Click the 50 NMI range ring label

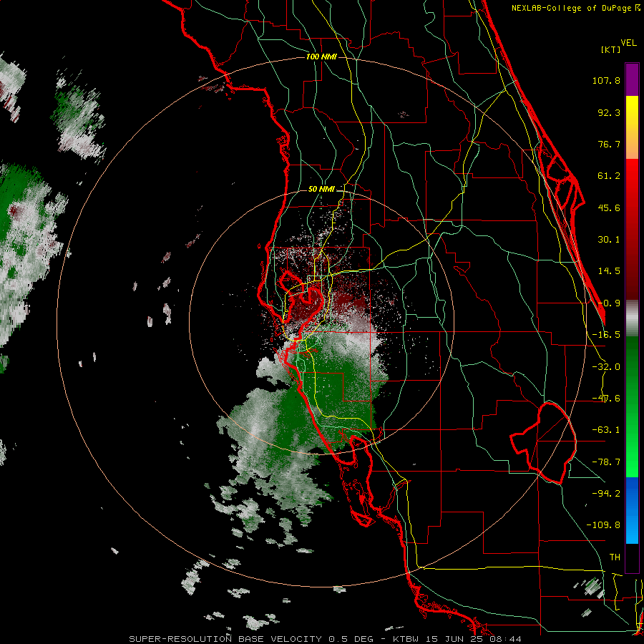(x=321, y=190)
